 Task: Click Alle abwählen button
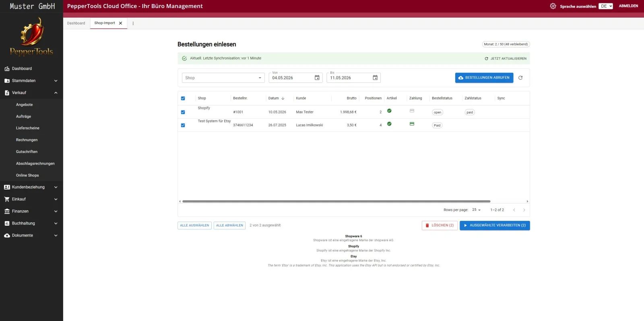[229, 225]
